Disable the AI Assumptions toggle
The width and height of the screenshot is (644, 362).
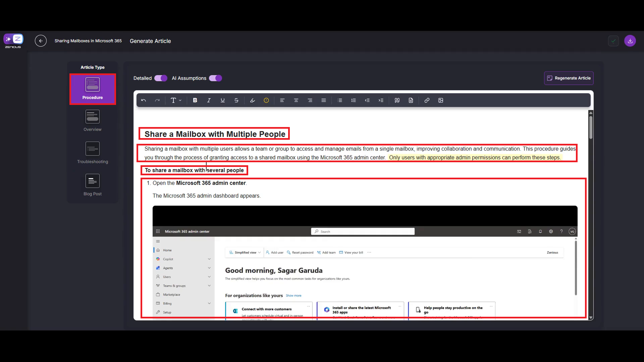215,78
